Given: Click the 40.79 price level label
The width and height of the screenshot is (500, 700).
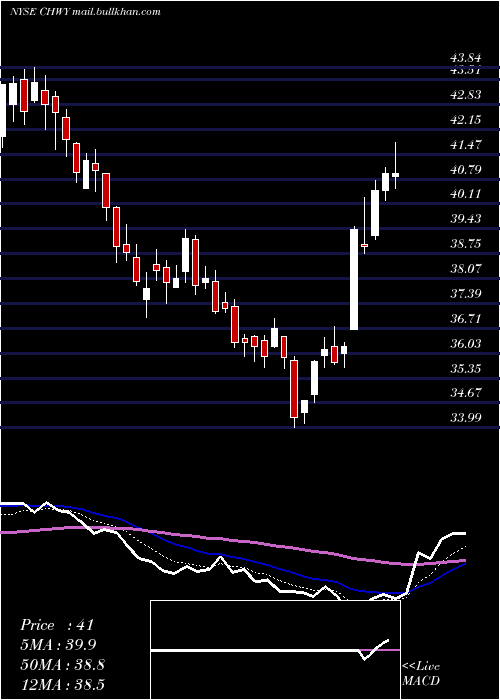Looking at the screenshot, I should pyautogui.click(x=466, y=170).
